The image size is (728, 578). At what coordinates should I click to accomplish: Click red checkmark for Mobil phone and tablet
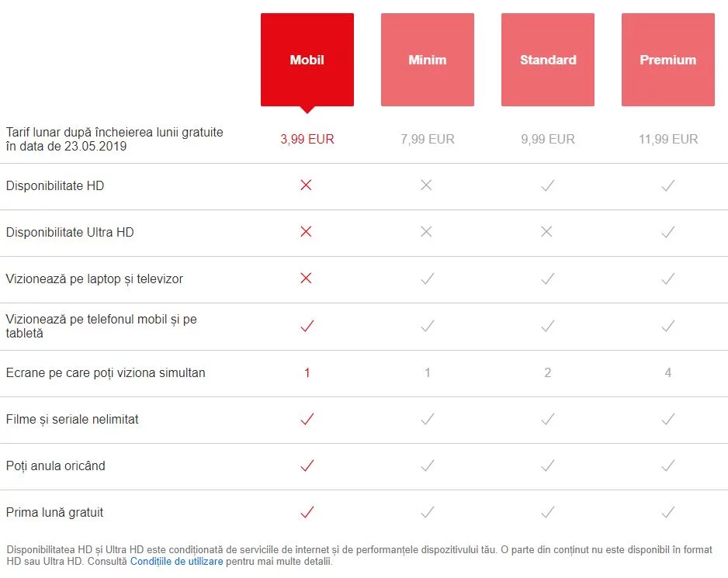307,326
